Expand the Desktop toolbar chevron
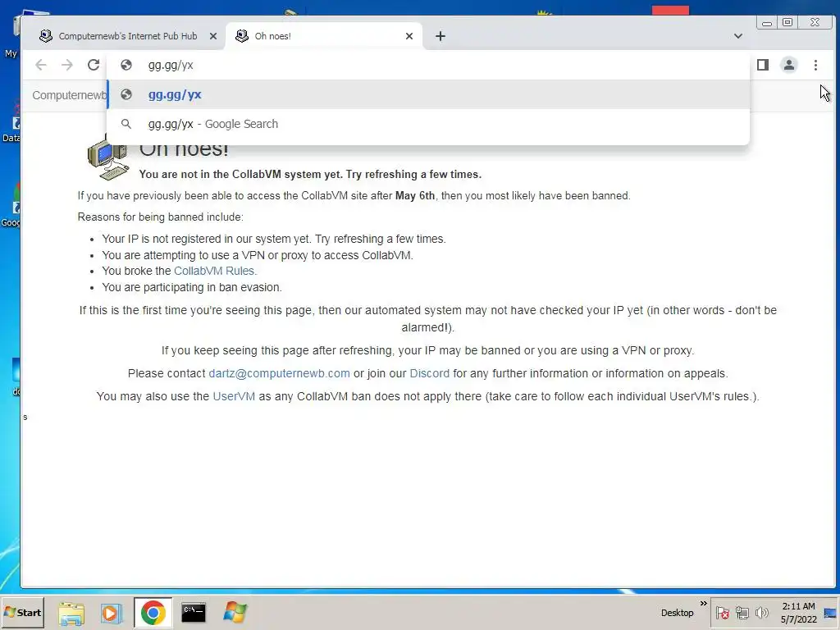This screenshot has height=630, width=840. (703, 603)
